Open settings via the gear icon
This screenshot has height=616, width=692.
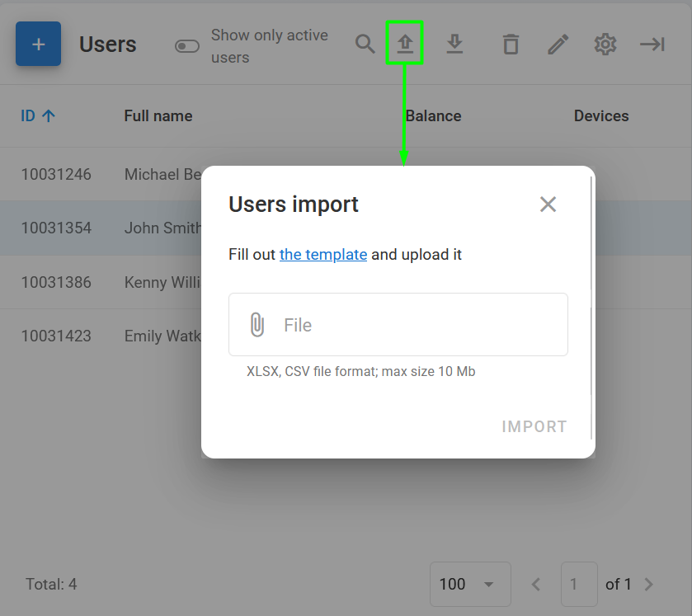pyautogui.click(x=605, y=45)
